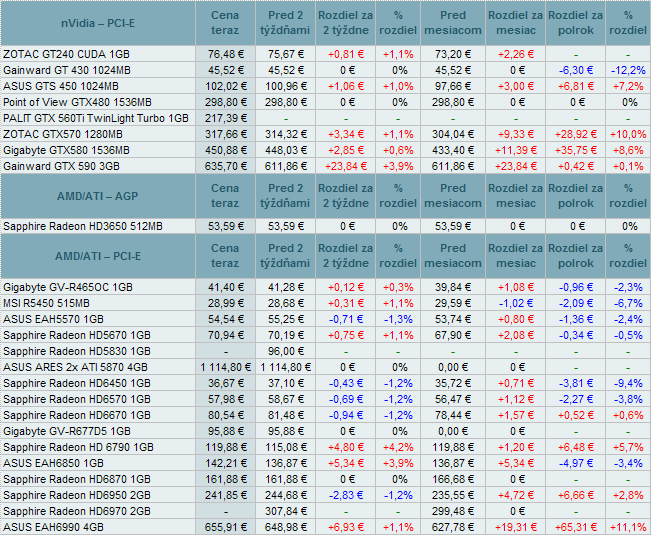Select the "-4,97 €" half-year difference
The height and width of the screenshot is (535, 651).
point(576,463)
